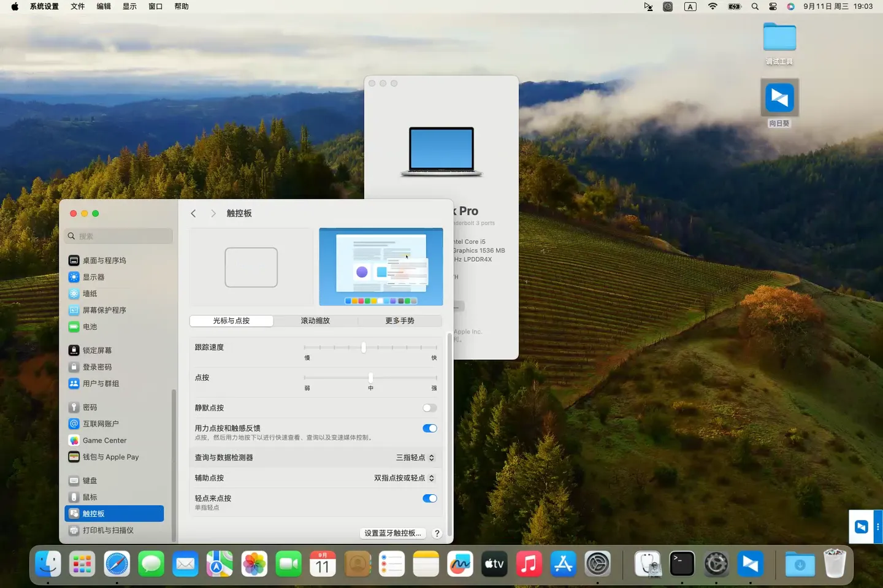Open the App Store from the Dock
This screenshot has height=588, width=883.
click(x=563, y=563)
